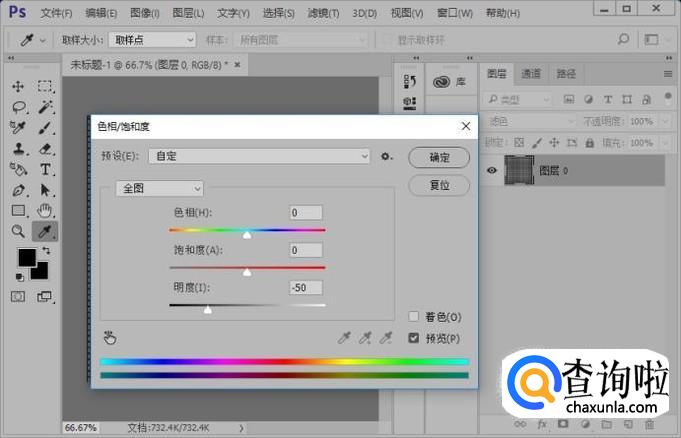This screenshot has width=681, height=438.
Task: Toggle the 预览 preview checkbox
Action: (414, 338)
